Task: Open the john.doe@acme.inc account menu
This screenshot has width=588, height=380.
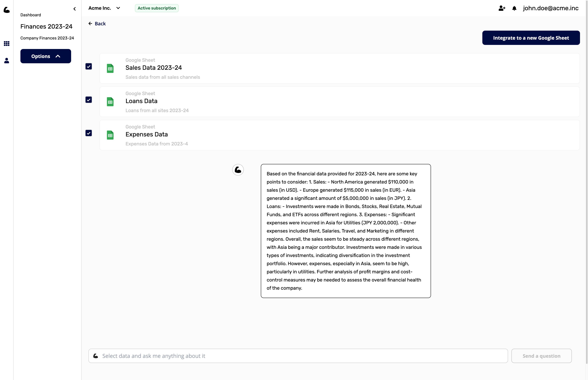Action: pos(551,8)
